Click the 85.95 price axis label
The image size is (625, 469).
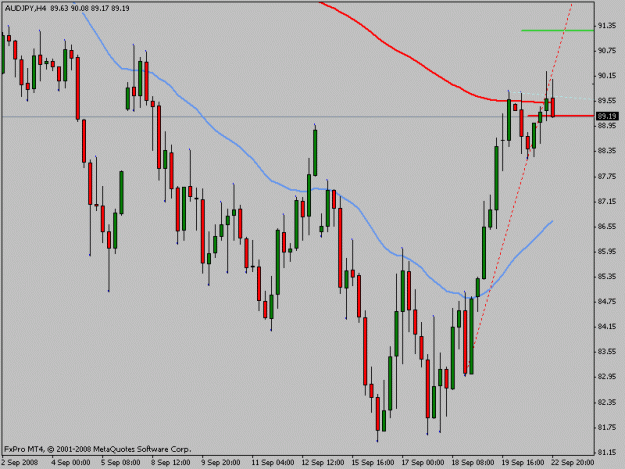click(x=607, y=251)
